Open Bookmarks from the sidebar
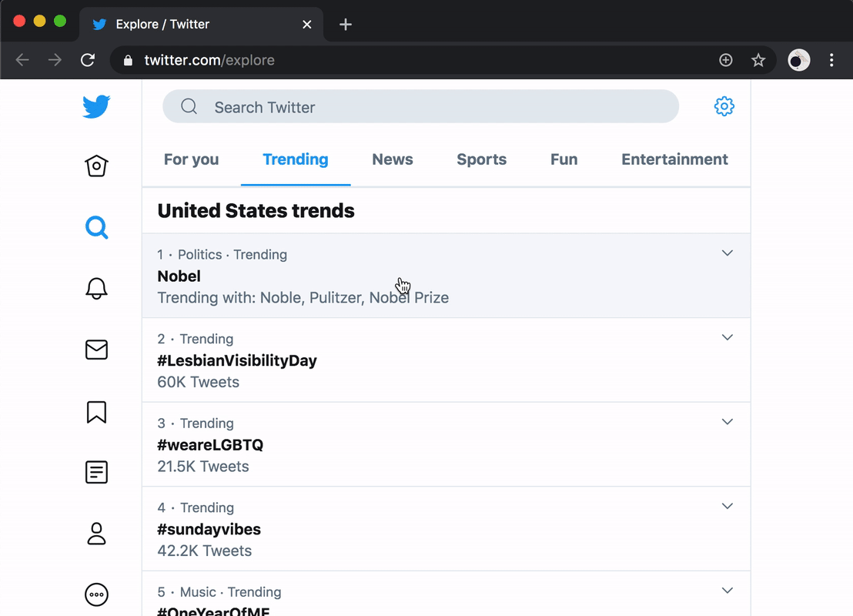Screen dimensions: 853x616 [95, 412]
